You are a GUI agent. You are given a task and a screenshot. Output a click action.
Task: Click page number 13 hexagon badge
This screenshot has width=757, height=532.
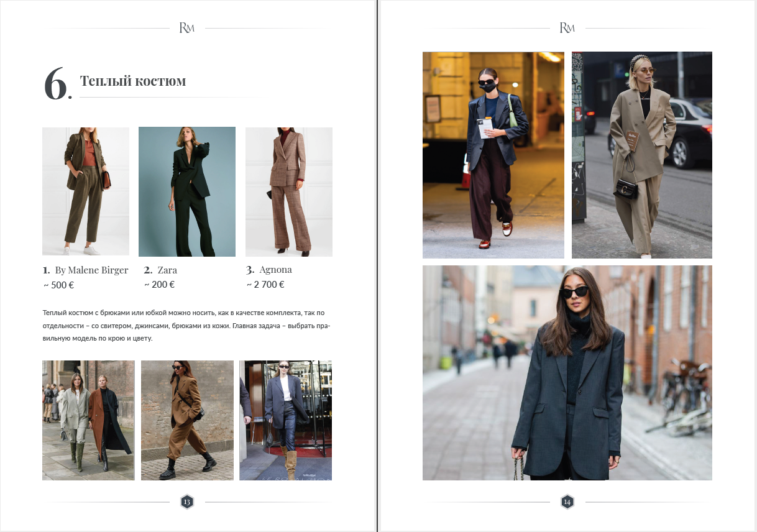(x=187, y=502)
